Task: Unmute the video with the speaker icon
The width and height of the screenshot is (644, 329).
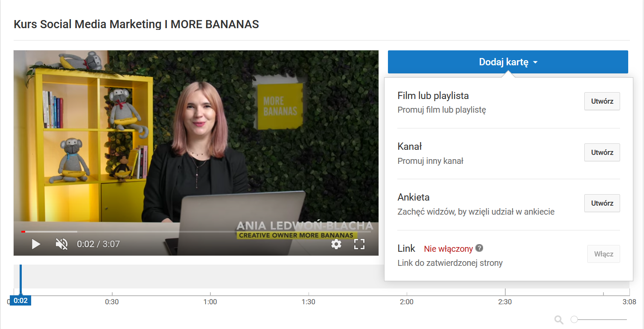Action: pos(62,244)
